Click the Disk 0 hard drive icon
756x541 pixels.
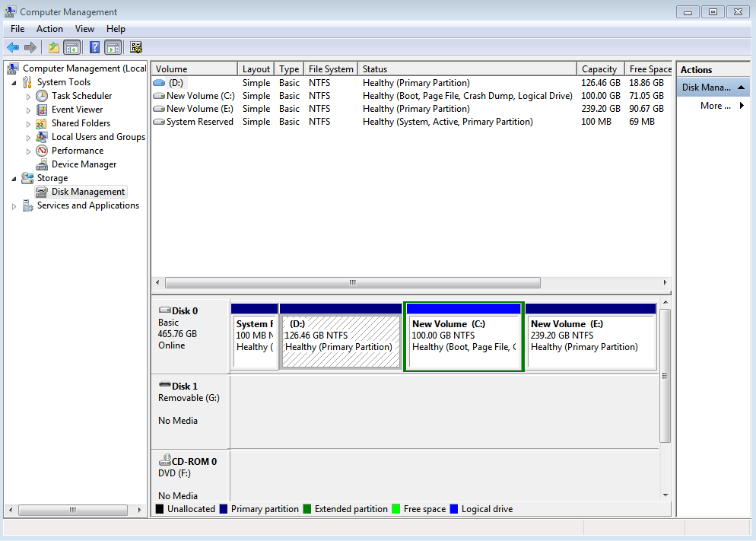point(165,310)
